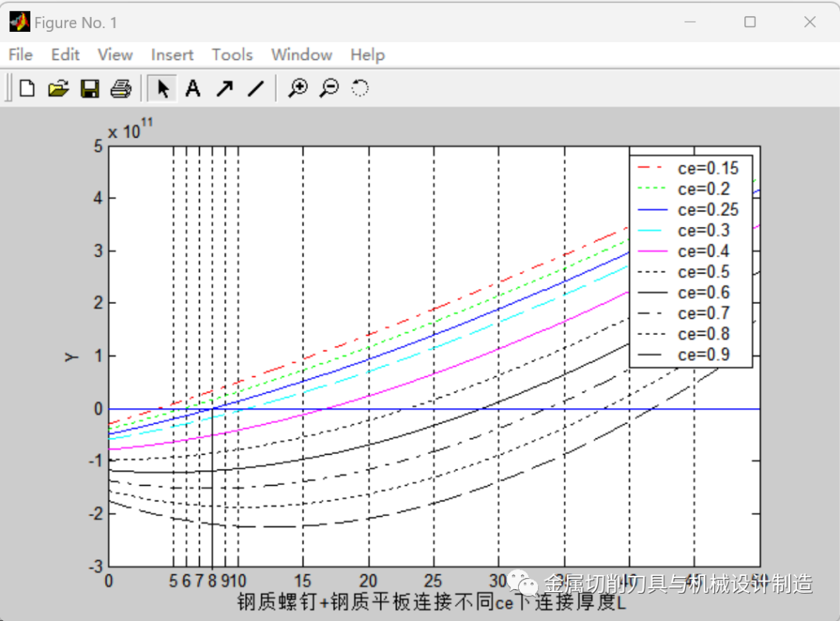Click the MATLAB logo in title bar
The height and width of the screenshot is (621, 840).
click(x=19, y=22)
